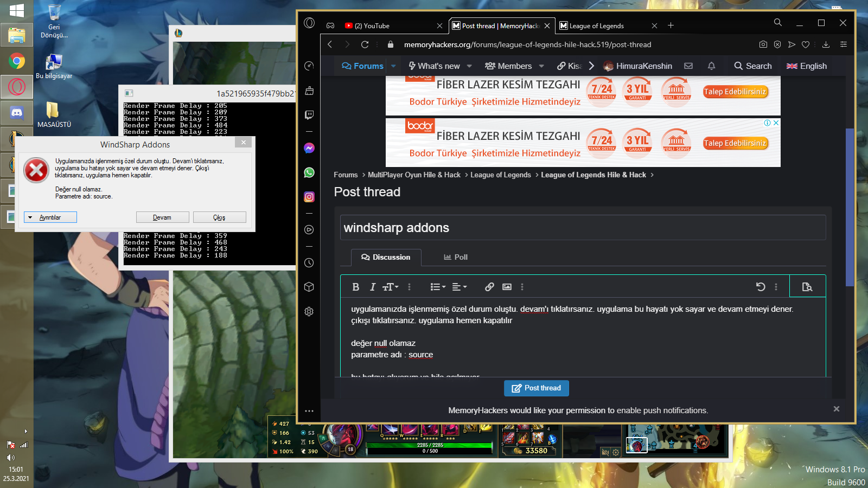868x488 pixels.
Task: Open Settings gear in the Opera sidebar
Action: tap(309, 311)
